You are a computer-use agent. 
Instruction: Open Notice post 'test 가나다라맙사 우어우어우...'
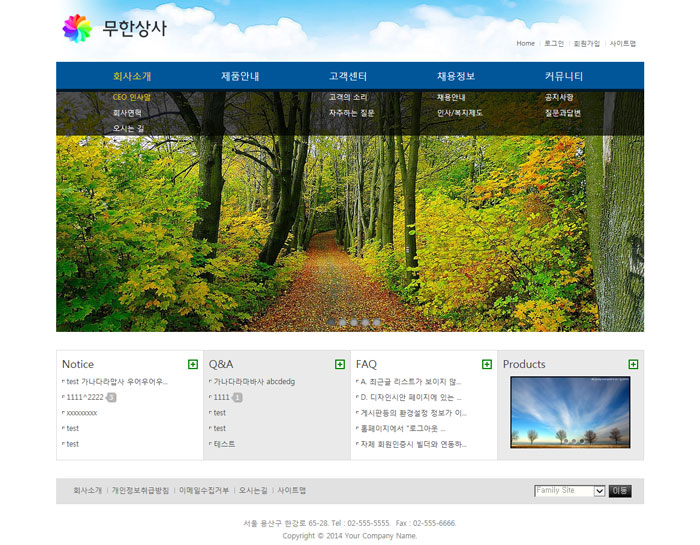[117, 382]
